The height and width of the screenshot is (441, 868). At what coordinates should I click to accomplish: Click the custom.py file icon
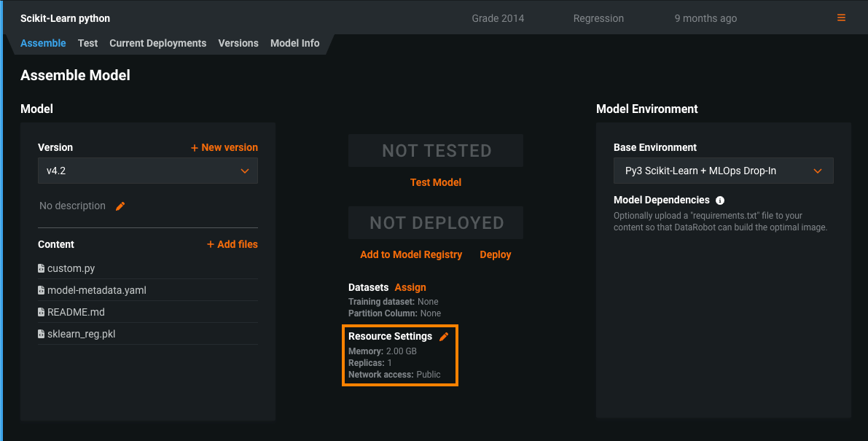click(42, 268)
